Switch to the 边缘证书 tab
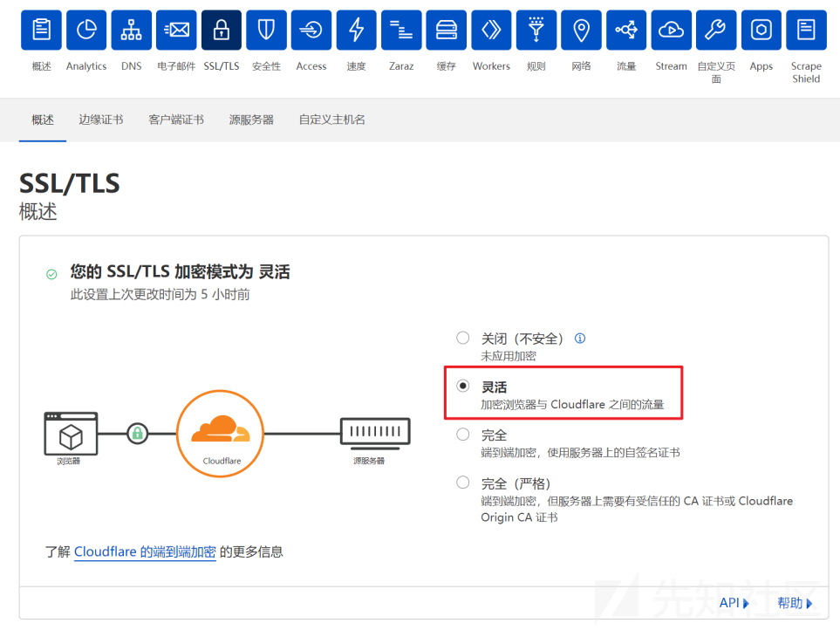 (x=100, y=120)
